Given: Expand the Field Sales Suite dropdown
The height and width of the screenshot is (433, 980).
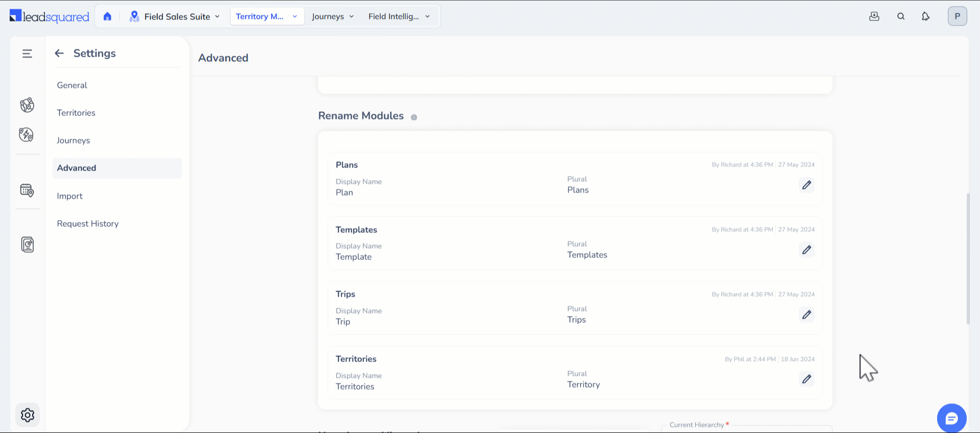Looking at the screenshot, I should [x=175, y=16].
